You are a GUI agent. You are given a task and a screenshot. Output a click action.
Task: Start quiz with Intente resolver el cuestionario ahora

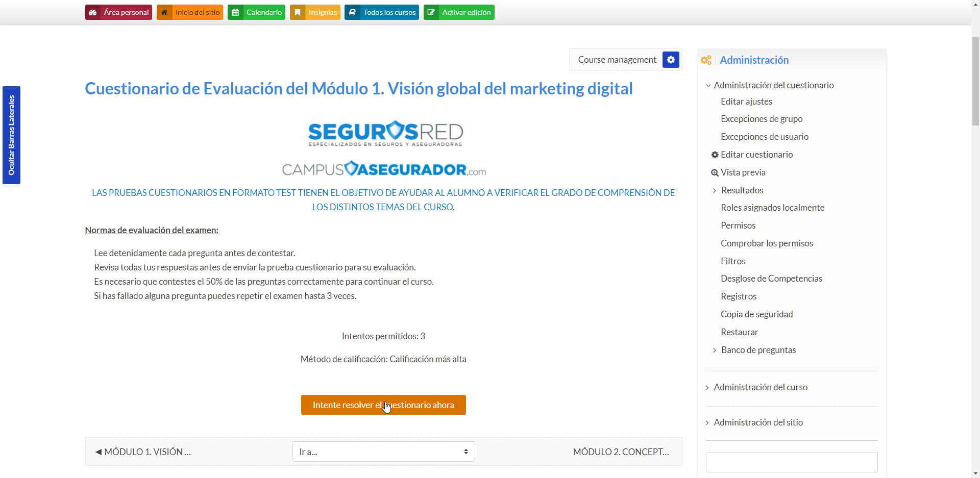click(383, 405)
